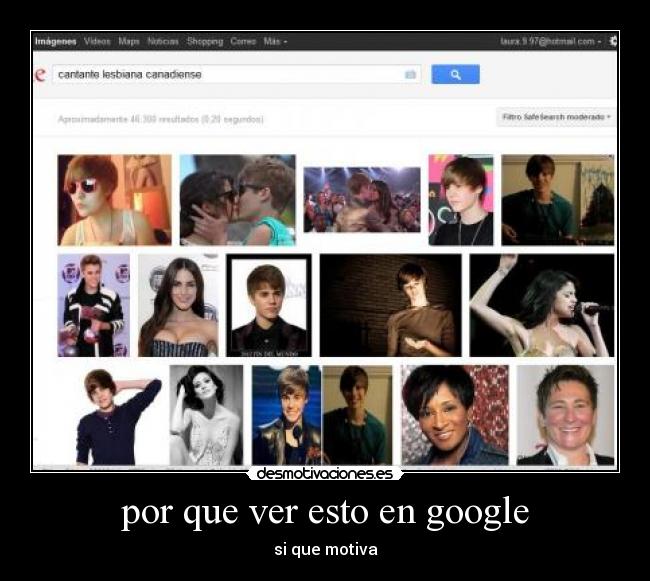
Task: Expand the Más dropdown menu
Action: (275, 41)
